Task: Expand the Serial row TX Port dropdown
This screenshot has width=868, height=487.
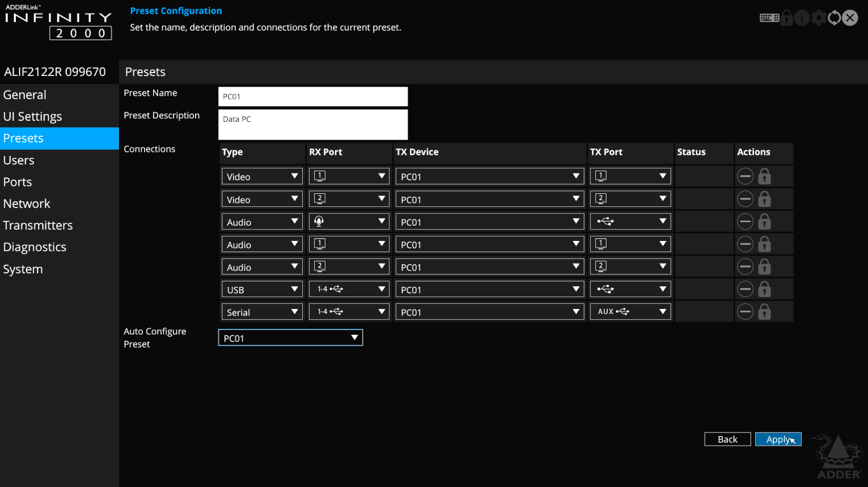Action: tap(630, 312)
